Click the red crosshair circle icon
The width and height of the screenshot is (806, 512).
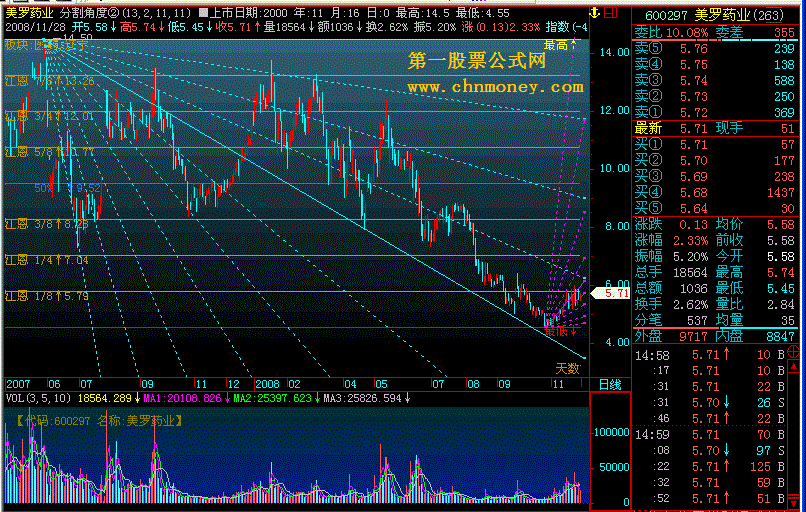794,353
